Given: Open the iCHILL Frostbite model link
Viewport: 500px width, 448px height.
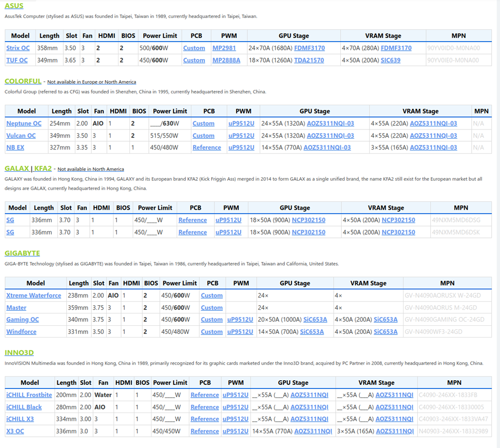Looking at the screenshot, I should point(29,395).
